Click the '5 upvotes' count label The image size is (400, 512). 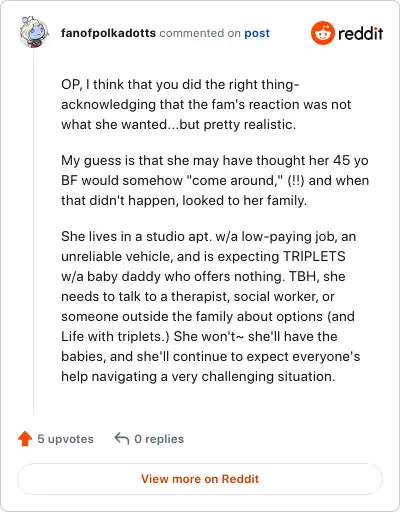tap(65, 439)
